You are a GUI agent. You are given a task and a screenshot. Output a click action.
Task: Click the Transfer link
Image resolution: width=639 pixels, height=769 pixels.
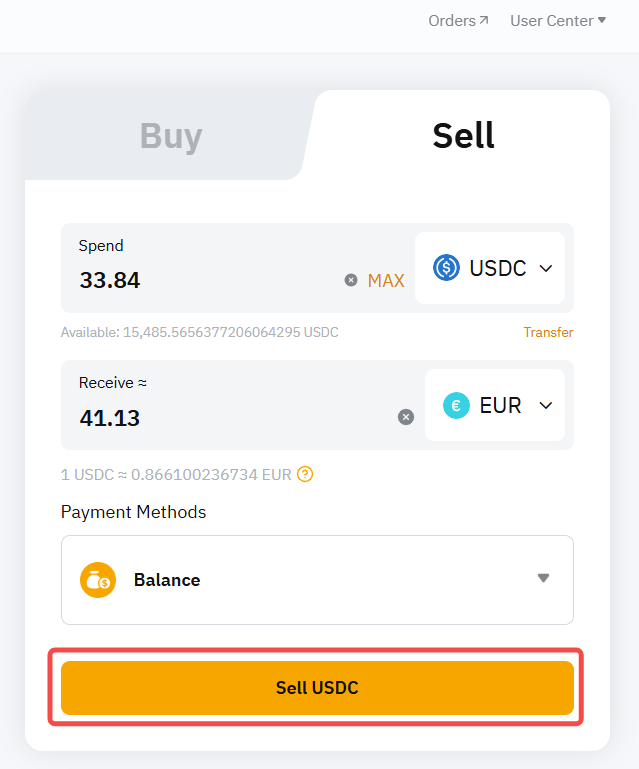(x=548, y=332)
